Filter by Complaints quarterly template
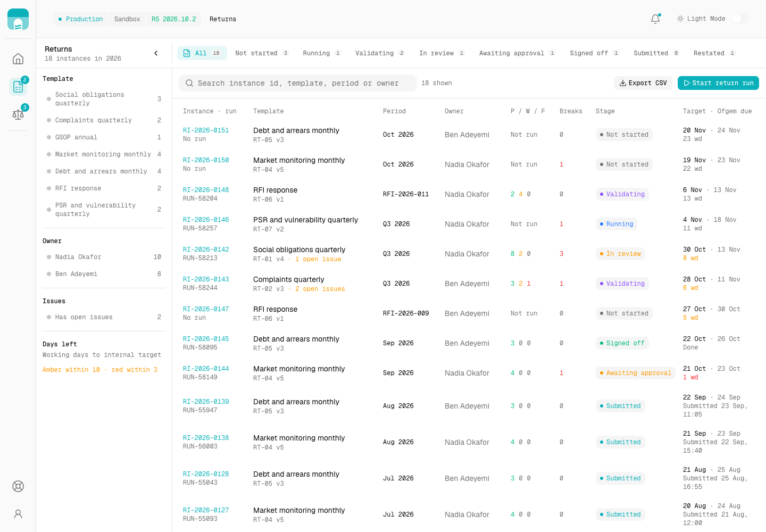 104,120
